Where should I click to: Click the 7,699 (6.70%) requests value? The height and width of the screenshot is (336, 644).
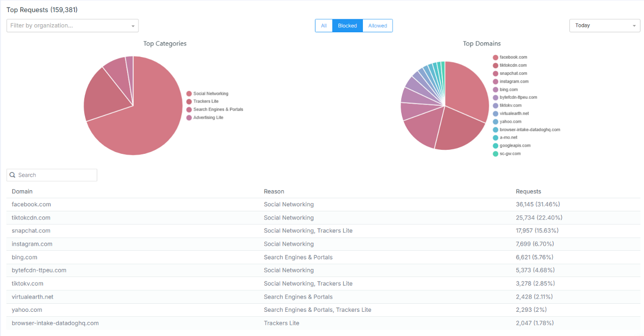535,244
